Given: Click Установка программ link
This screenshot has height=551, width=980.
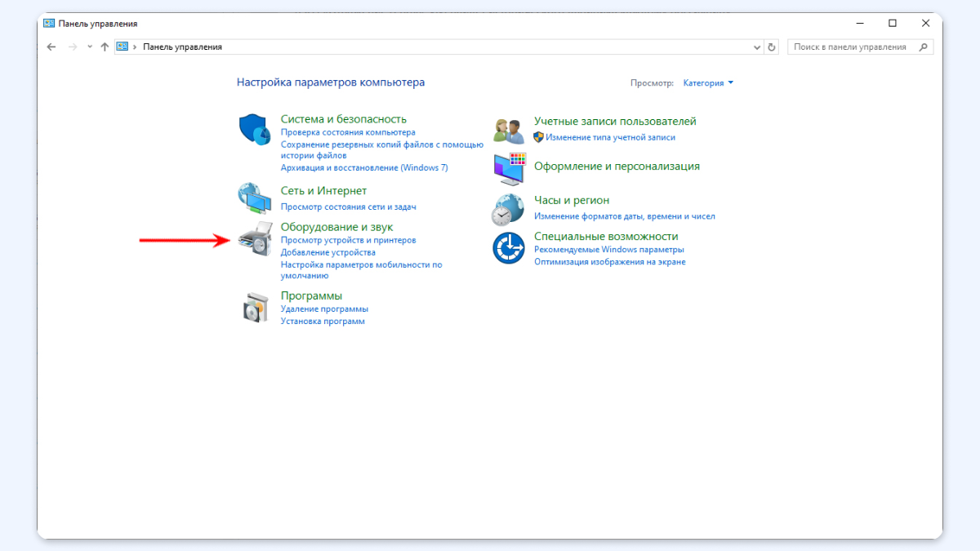Looking at the screenshot, I should [x=323, y=321].
